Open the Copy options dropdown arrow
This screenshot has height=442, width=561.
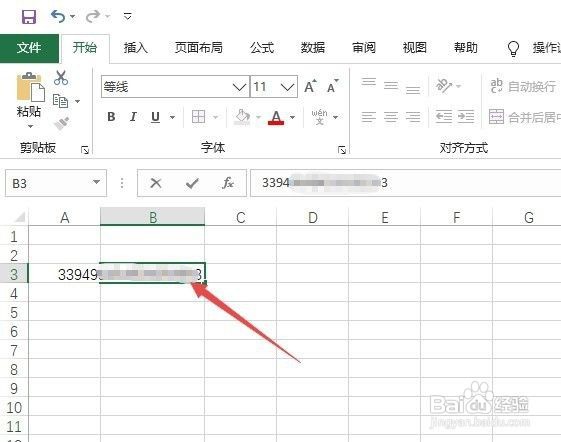(77, 101)
